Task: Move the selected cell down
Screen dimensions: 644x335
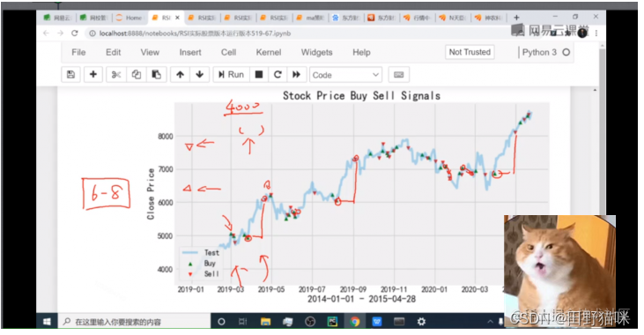Action: (200, 75)
